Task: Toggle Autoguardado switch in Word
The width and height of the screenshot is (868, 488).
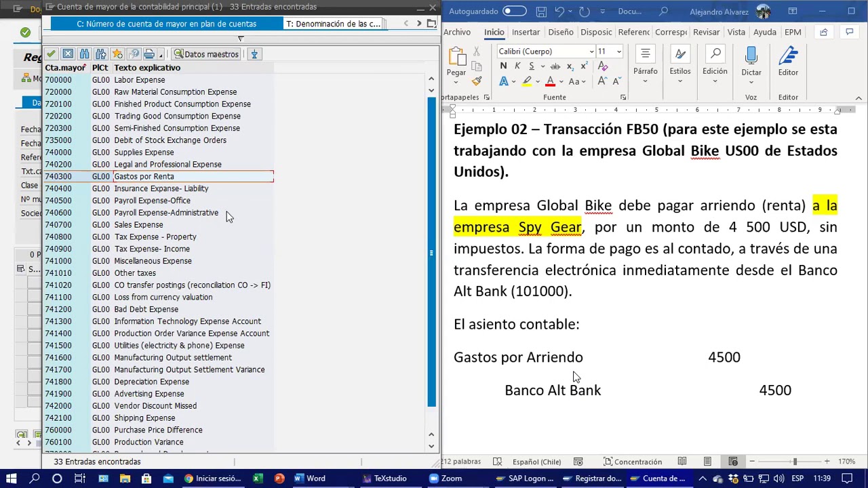Action: [x=514, y=12]
